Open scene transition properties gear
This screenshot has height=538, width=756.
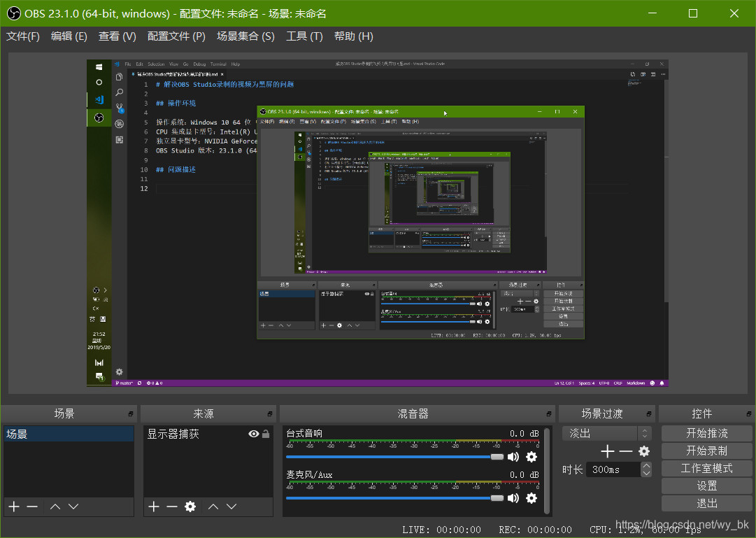[644, 451]
